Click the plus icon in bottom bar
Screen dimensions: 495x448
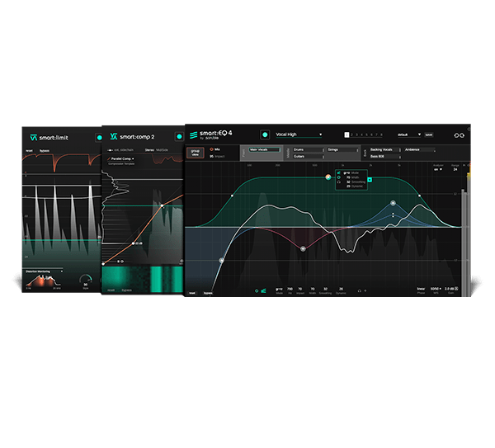365,290
